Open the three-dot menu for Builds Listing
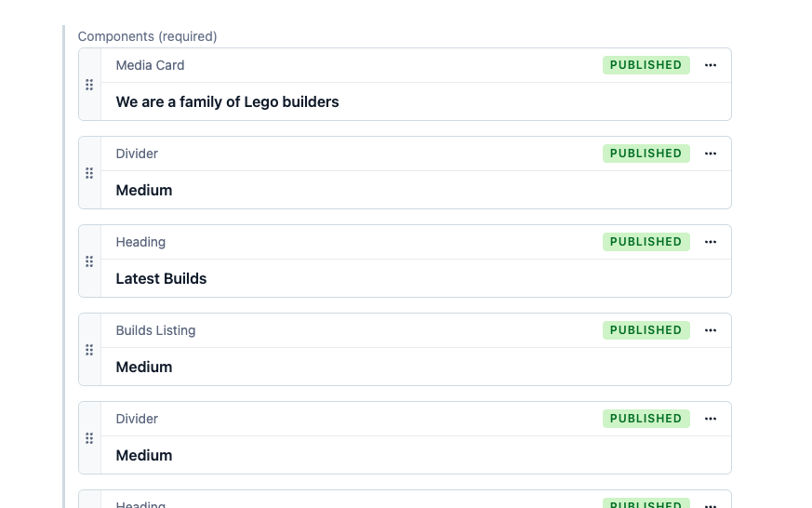Screen dimensions: 812x508 710,330
